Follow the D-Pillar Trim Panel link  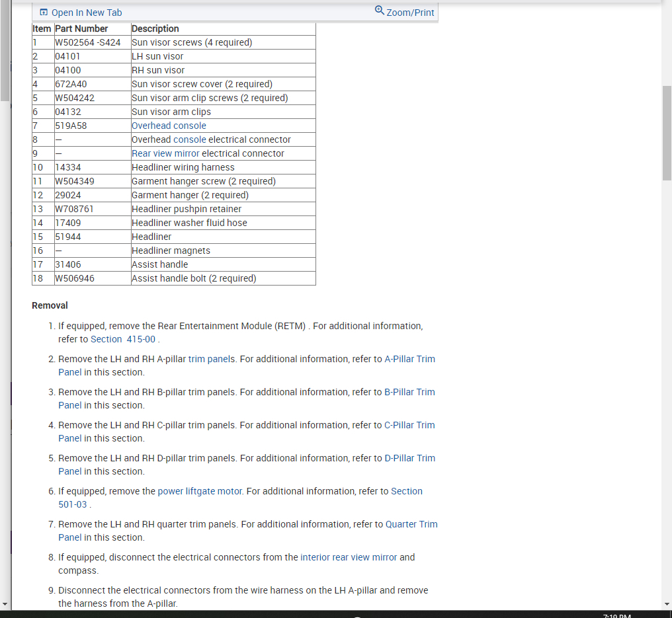pyautogui.click(x=409, y=458)
